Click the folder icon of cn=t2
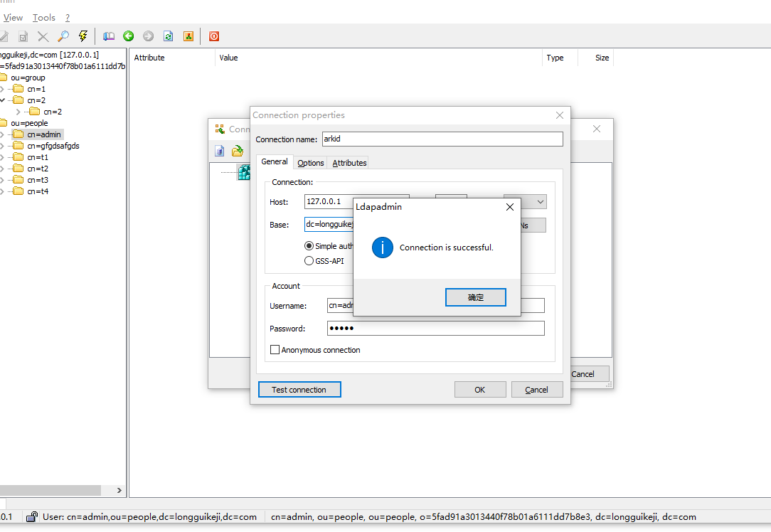This screenshot has width=771, height=532. (x=18, y=168)
